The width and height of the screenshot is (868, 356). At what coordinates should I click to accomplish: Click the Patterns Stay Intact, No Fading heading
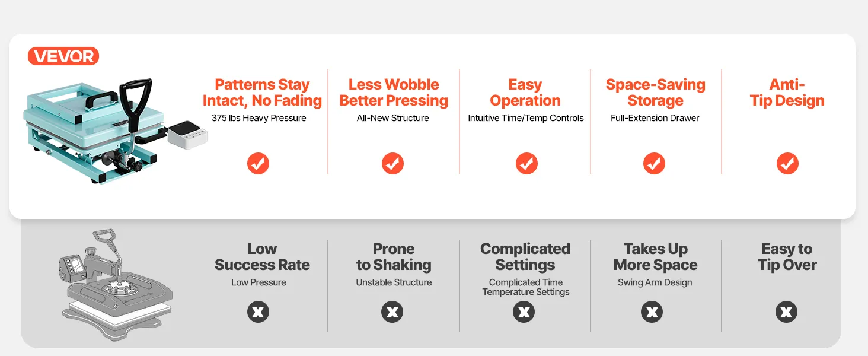(262, 93)
